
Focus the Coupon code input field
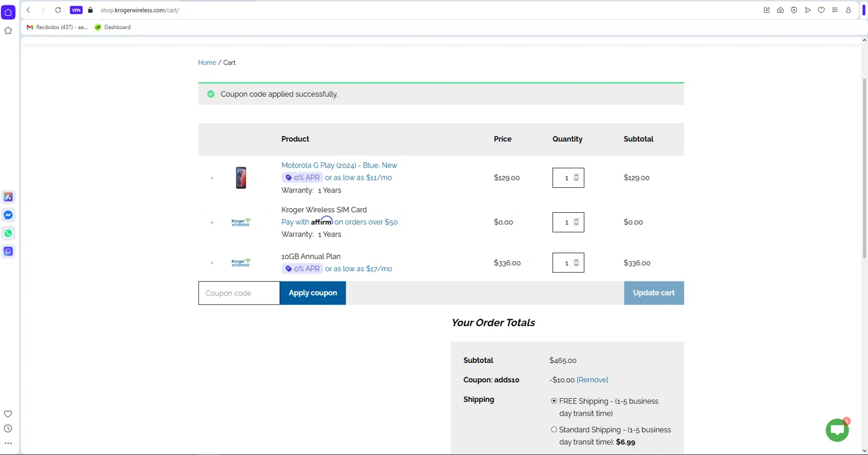[239, 293]
